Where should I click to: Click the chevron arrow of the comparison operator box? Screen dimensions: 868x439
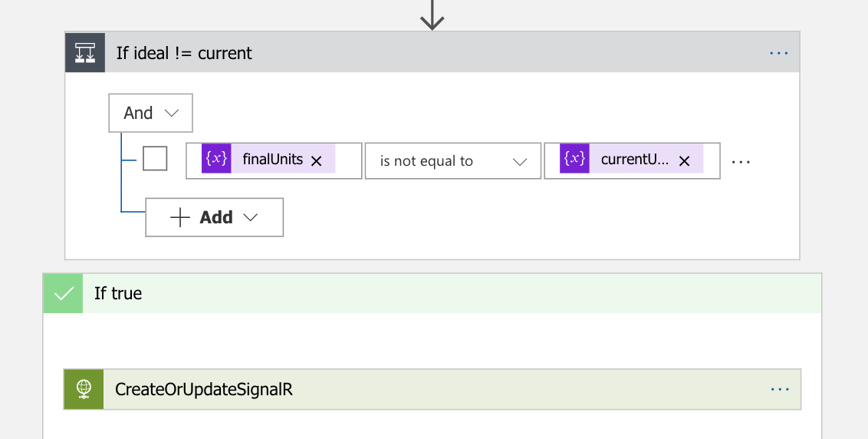point(519,162)
